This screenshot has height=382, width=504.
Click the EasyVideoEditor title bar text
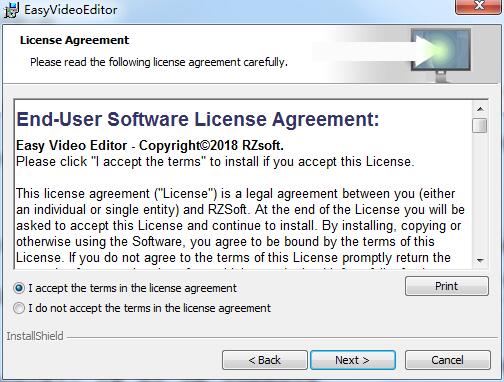[x=71, y=10]
